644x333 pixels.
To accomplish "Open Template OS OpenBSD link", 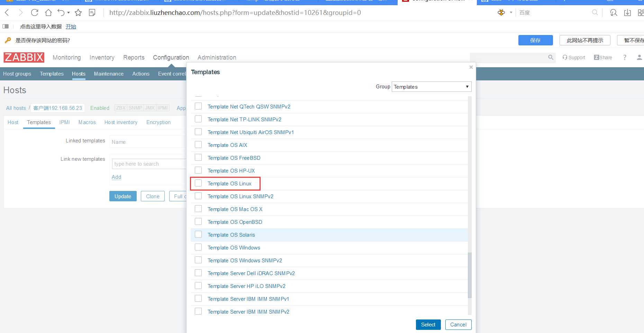I will point(235,222).
